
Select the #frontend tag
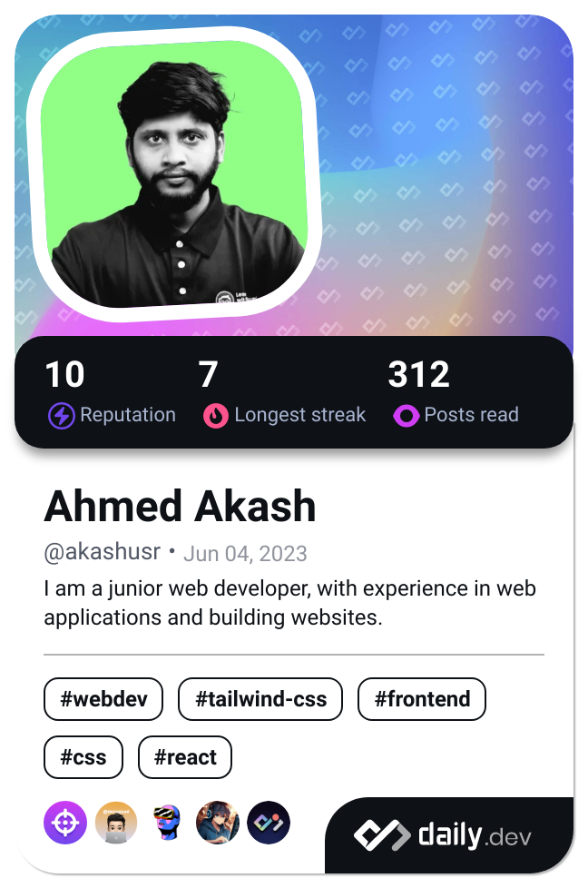click(422, 699)
